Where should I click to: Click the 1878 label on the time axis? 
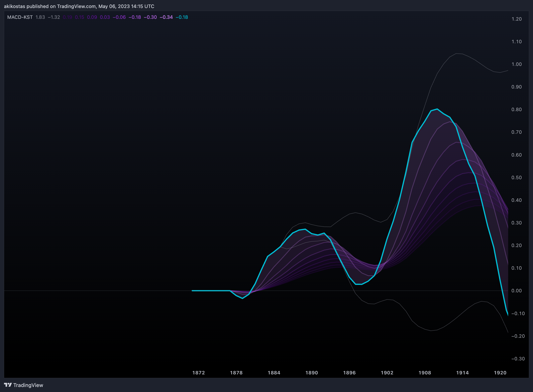pos(236,373)
